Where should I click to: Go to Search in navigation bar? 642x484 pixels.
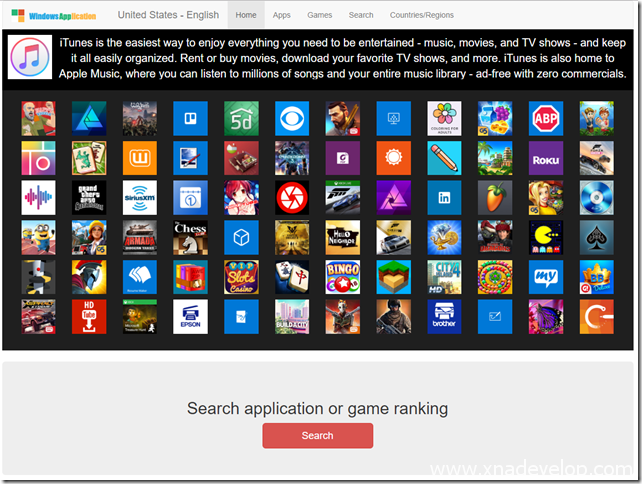pyautogui.click(x=361, y=15)
